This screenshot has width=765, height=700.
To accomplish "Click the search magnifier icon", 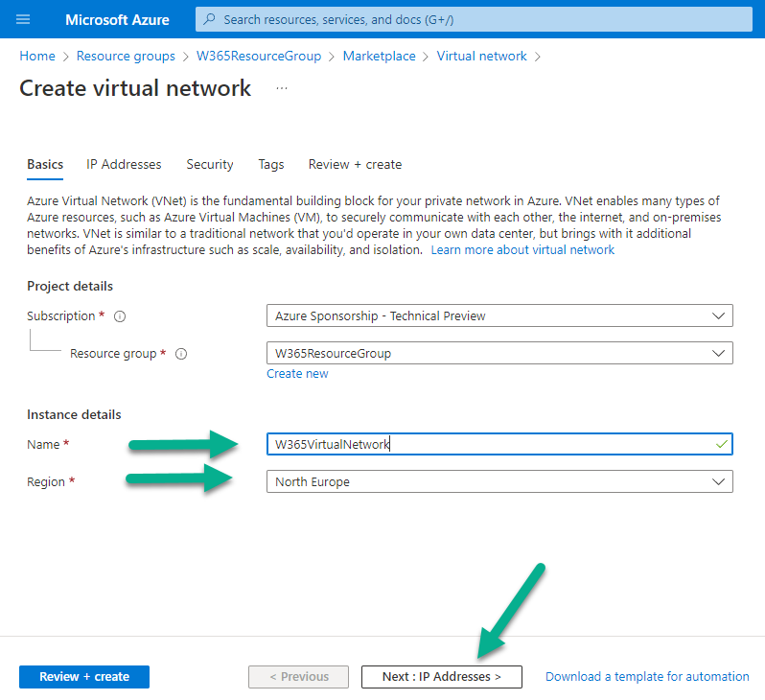I will pyautogui.click(x=210, y=19).
